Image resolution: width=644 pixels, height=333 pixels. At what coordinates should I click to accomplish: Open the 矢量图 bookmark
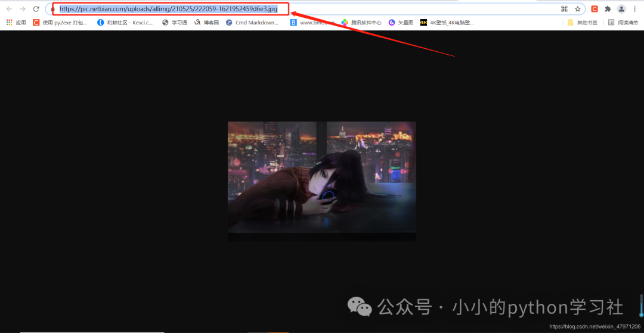(x=401, y=23)
